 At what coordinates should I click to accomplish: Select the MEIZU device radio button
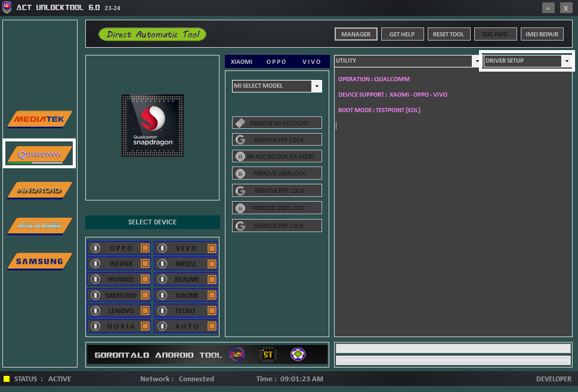pos(162,264)
